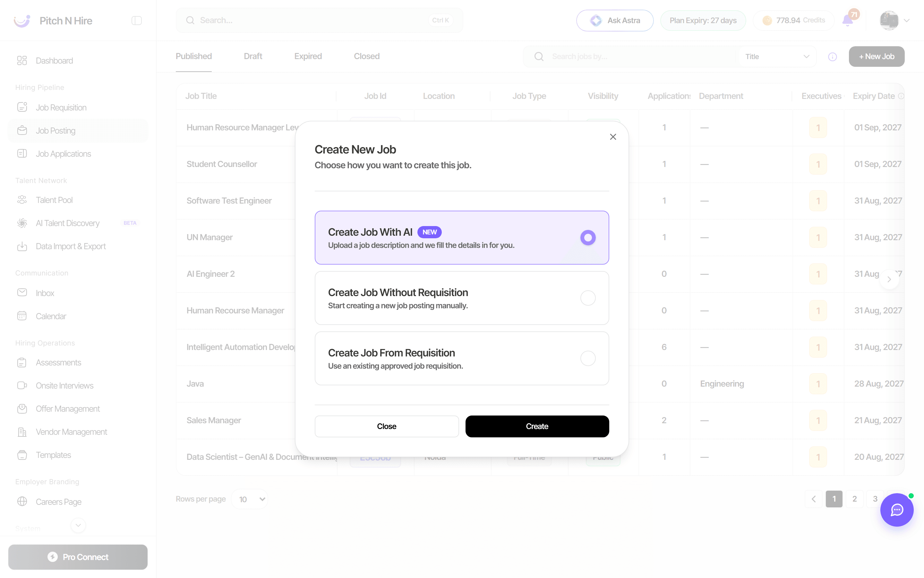Collapse the sidebar with panel toggle icon

click(137, 21)
